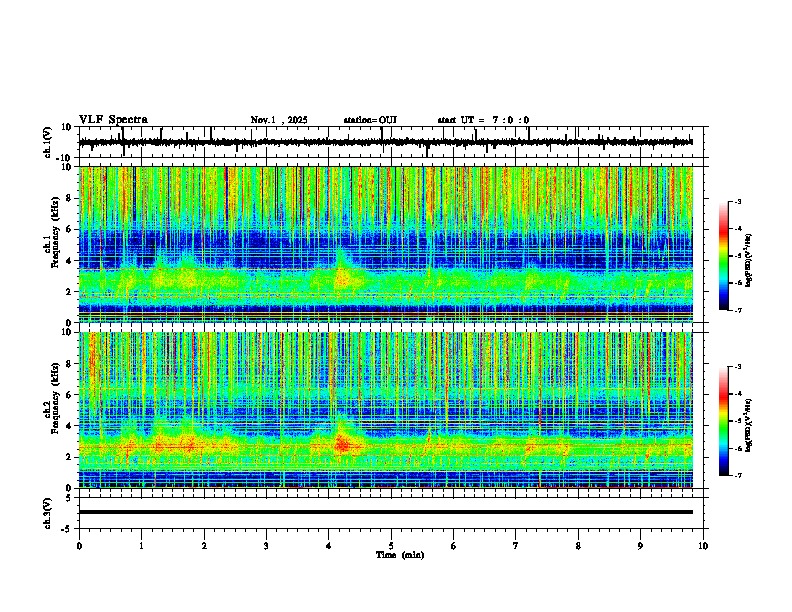The height and width of the screenshot is (612, 792).
Task: Click the "ch.1(V)" waveform axis label
Action: 48,142
